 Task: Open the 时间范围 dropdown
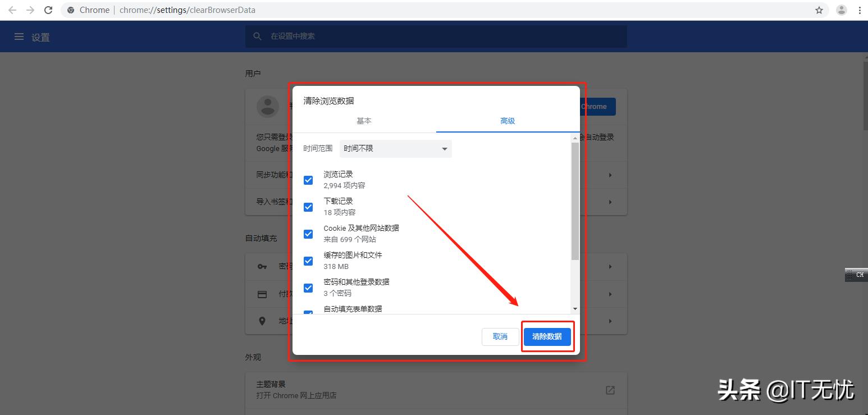395,148
